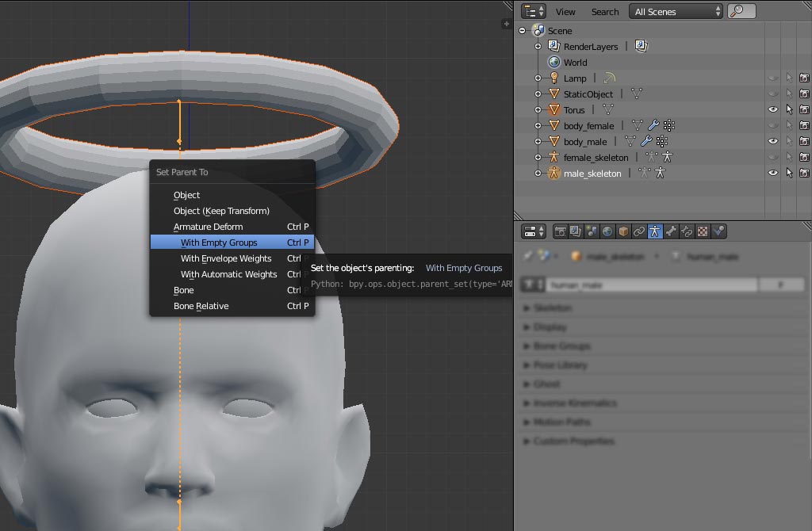The height and width of the screenshot is (531, 812).
Task: Select With Automatic Weights in parent menu
Action: click(228, 274)
